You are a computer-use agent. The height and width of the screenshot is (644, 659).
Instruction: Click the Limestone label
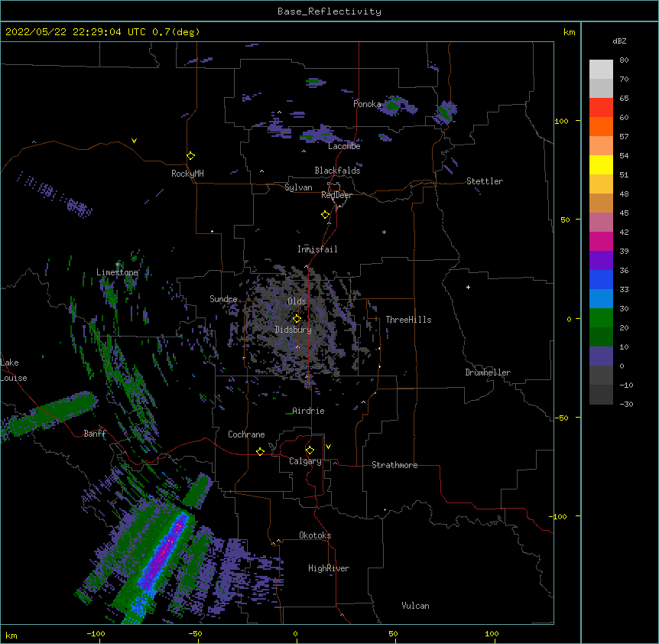click(117, 272)
